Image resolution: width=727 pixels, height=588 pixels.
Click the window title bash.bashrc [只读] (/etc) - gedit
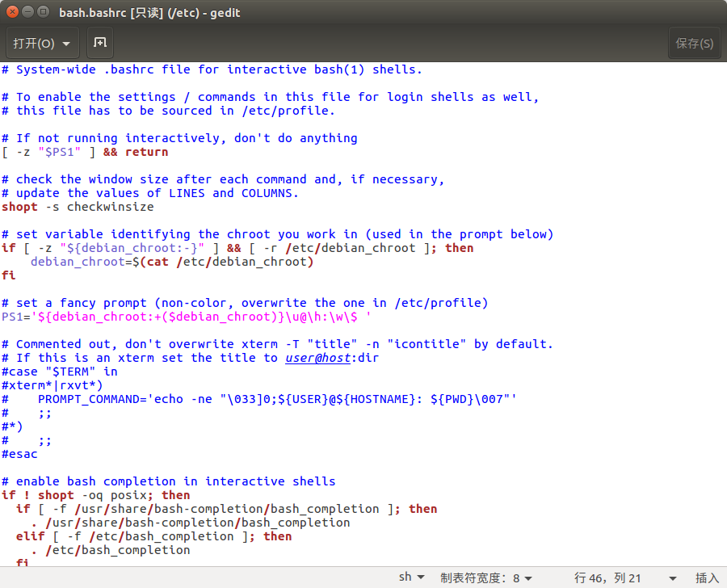pos(149,13)
